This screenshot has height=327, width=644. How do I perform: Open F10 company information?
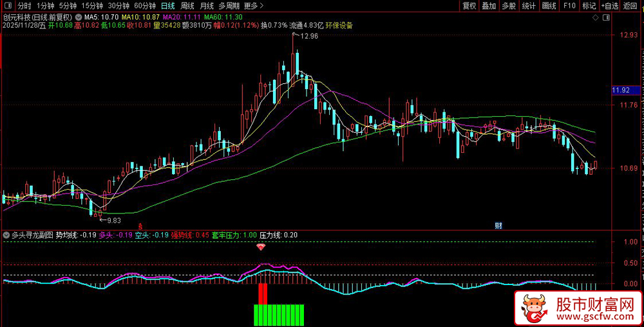tap(569, 6)
